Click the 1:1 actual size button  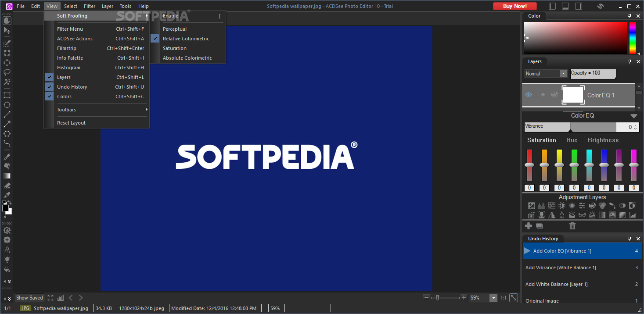coord(503,298)
